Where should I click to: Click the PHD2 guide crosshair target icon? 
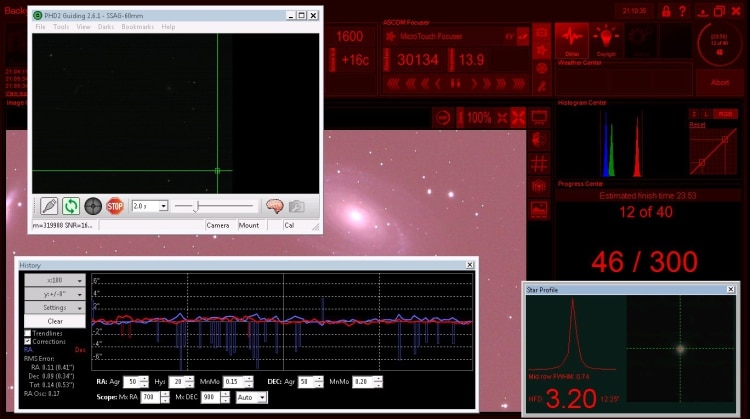click(93, 206)
